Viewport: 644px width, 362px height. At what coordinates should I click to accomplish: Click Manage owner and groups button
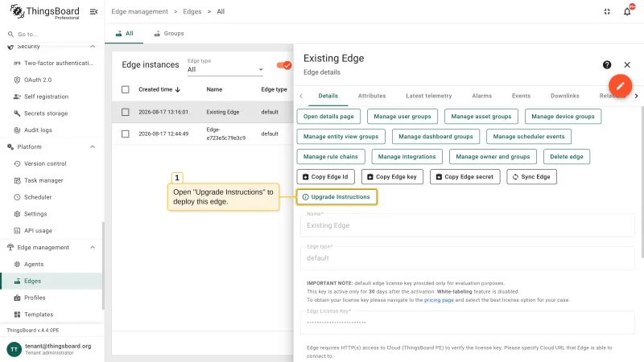[x=493, y=156]
